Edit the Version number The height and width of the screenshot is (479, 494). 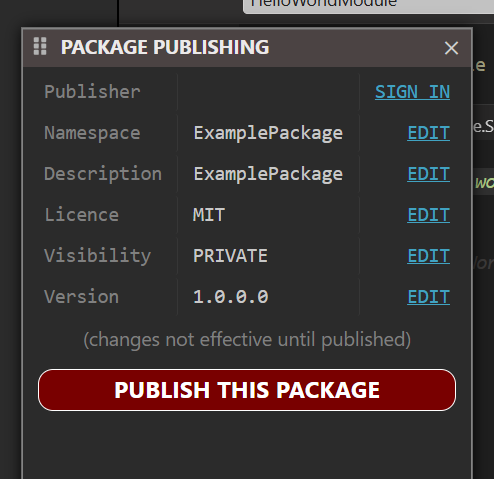(x=428, y=297)
